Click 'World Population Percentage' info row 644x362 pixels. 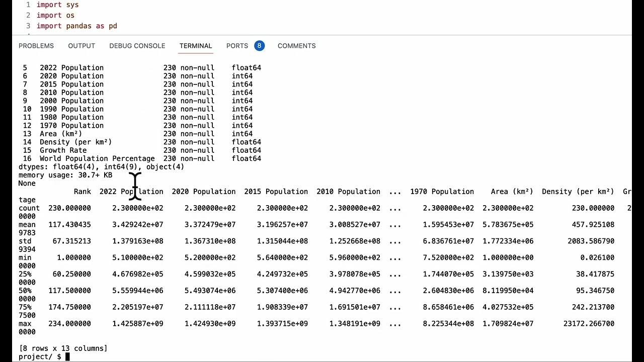(142, 159)
